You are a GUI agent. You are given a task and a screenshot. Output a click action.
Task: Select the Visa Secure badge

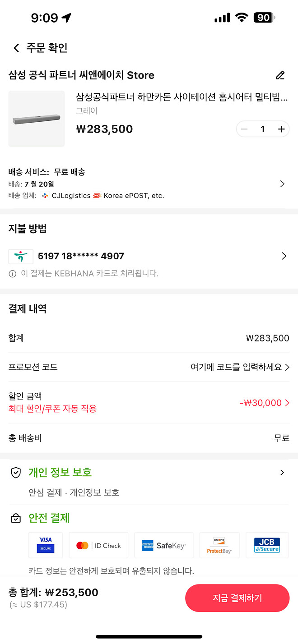45,545
